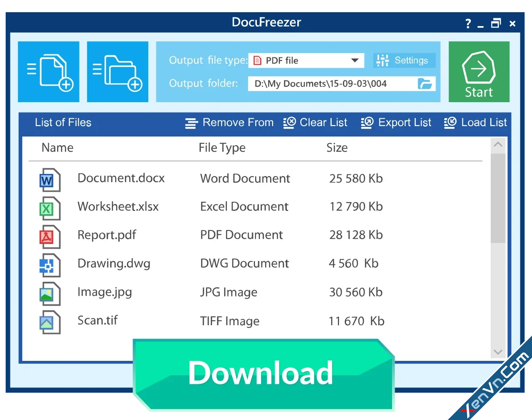This screenshot has width=532, height=420.
Task: Click the Word Document type cell
Action: pyautogui.click(x=245, y=178)
